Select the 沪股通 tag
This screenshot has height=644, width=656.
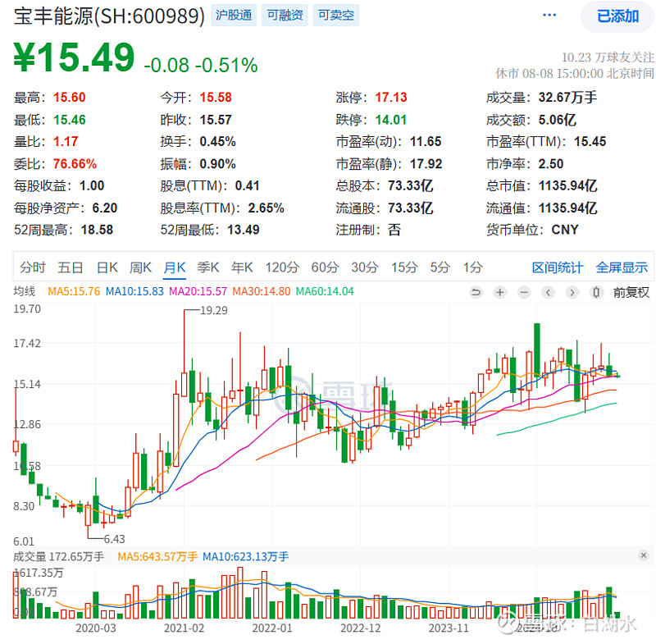point(234,16)
